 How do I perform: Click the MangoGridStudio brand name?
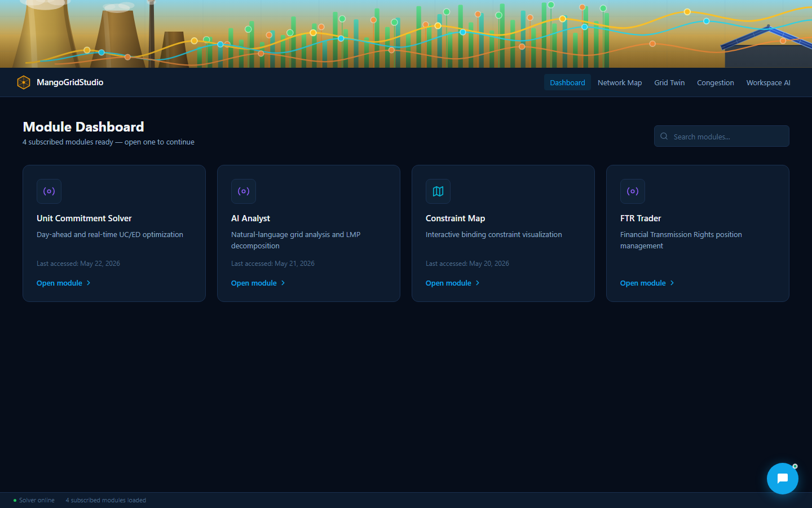[70, 82]
